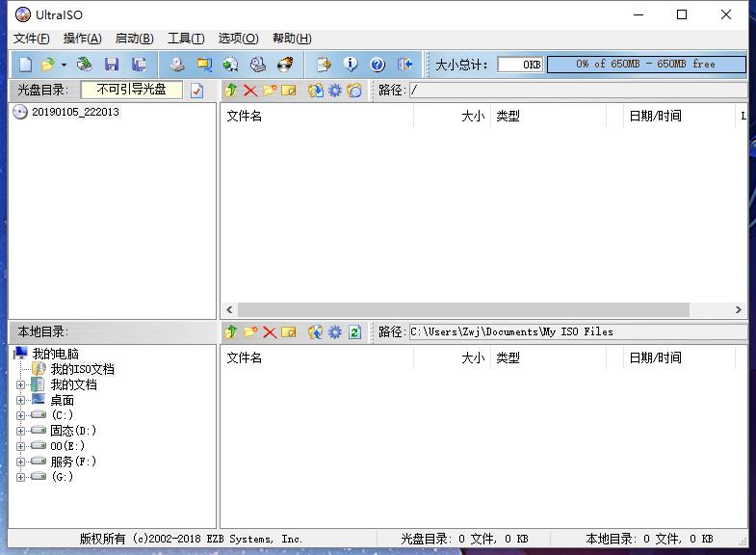
Task: Click the Mount to virtual drive icon
Action: [258, 65]
